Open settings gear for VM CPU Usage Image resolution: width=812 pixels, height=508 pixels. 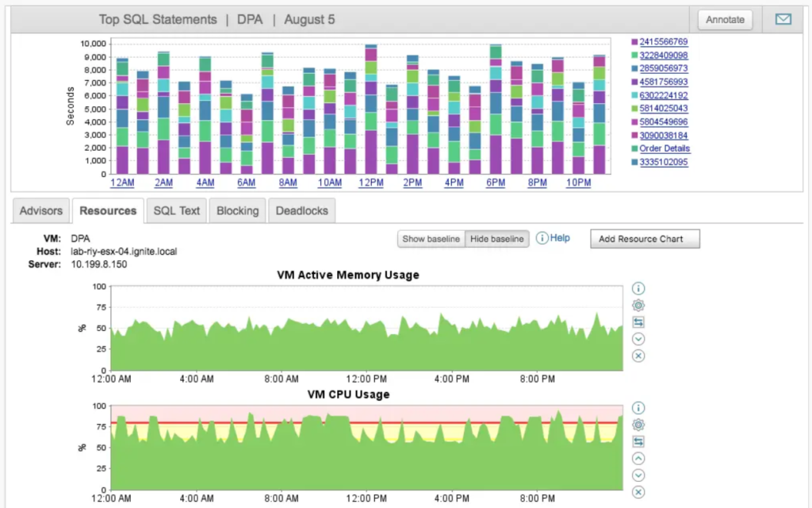pos(638,425)
